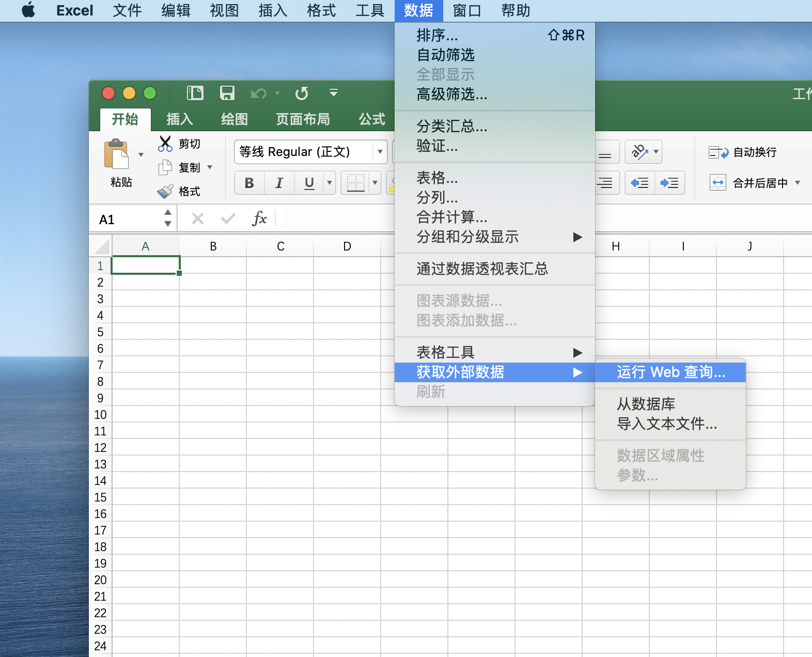The width and height of the screenshot is (812, 657).
Task: Expand 表格工具 submenu
Action: coord(495,352)
